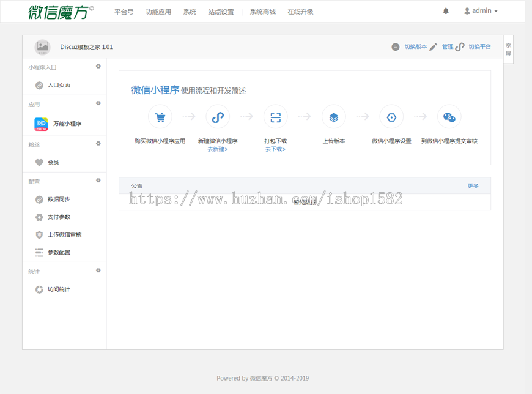Collapse the 应用 section gear
The image size is (532, 394).
(x=98, y=103)
